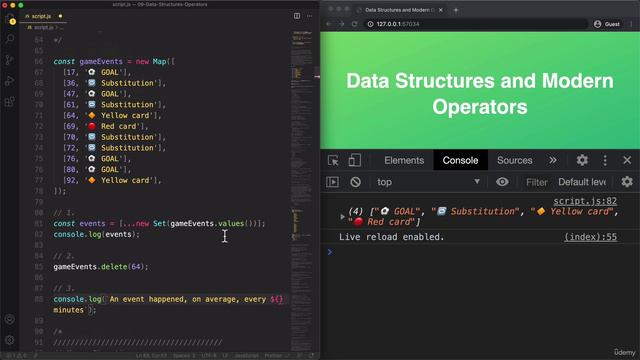The width and height of the screenshot is (640, 360).
Task: Open a new browser tab
Action: coord(456,10)
